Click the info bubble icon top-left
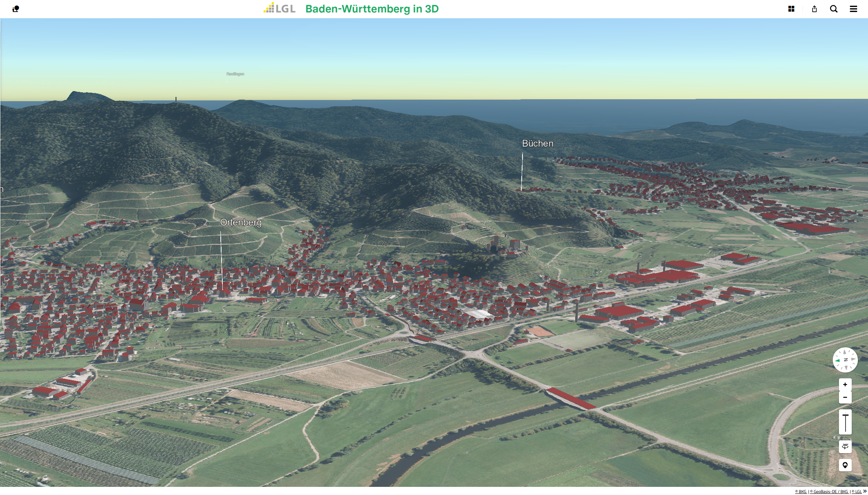This screenshot has width=868, height=495. coord(15,9)
